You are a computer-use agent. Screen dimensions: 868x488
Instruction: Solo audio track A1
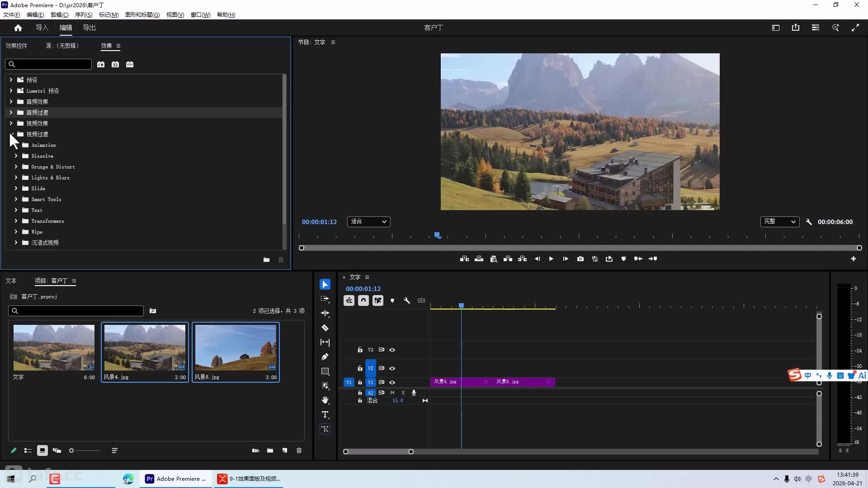point(403,393)
